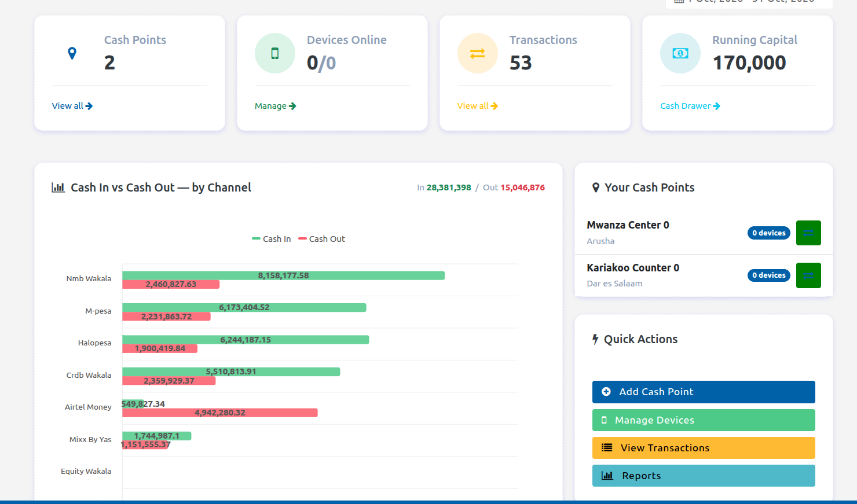Follow the View all link under Cash Points
Screen dimensions: 857x504
(72, 106)
